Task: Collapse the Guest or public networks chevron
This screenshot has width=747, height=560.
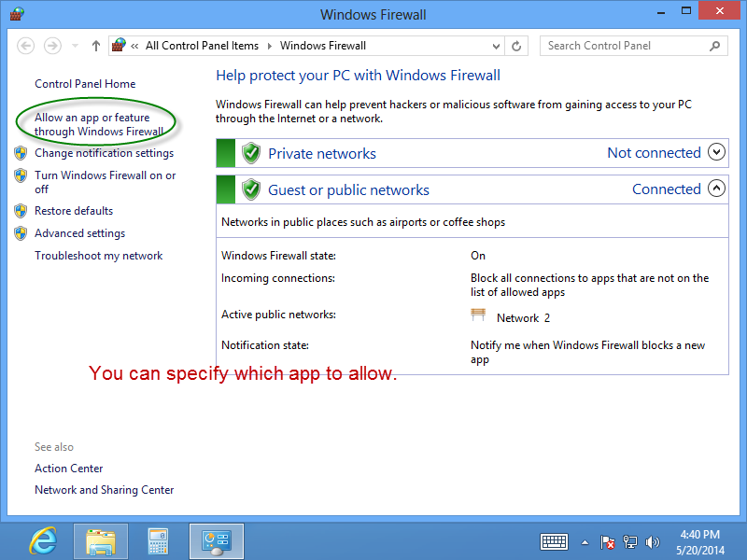Action: pyautogui.click(x=716, y=189)
